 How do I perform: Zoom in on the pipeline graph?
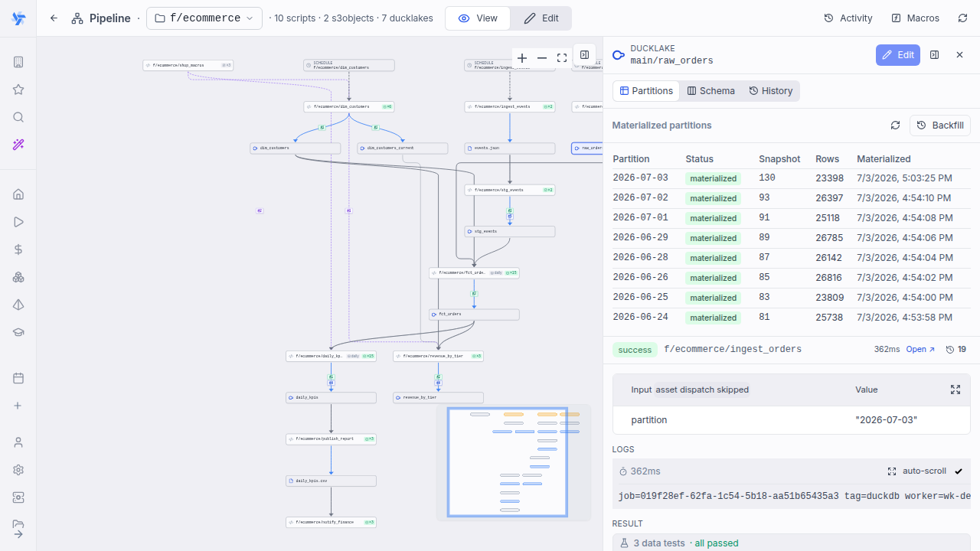[522, 58]
